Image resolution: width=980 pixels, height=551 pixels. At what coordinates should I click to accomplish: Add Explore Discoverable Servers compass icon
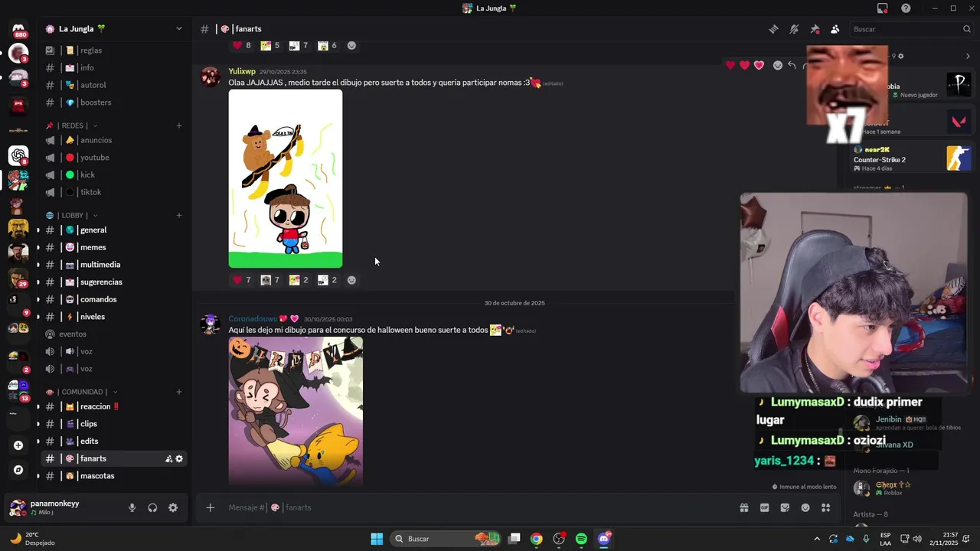[x=18, y=470]
